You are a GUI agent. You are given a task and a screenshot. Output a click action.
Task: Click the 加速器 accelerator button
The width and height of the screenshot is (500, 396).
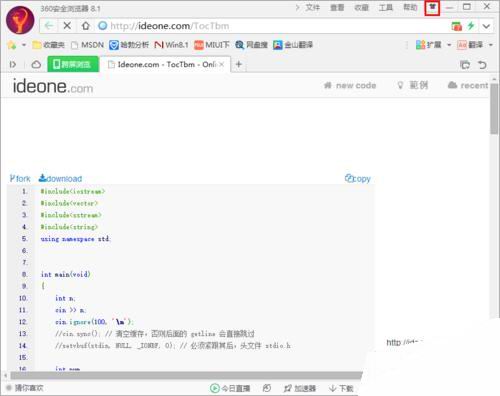[x=299, y=388]
